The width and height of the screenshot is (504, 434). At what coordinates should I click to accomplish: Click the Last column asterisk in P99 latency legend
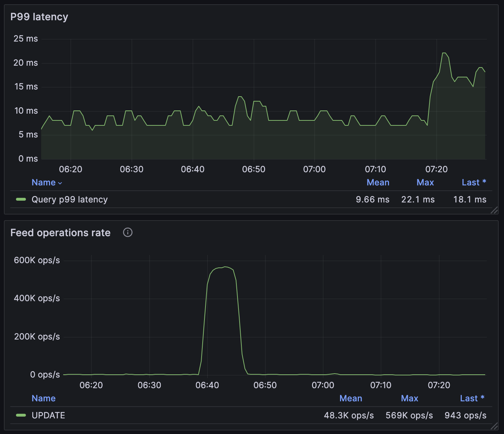tap(484, 182)
